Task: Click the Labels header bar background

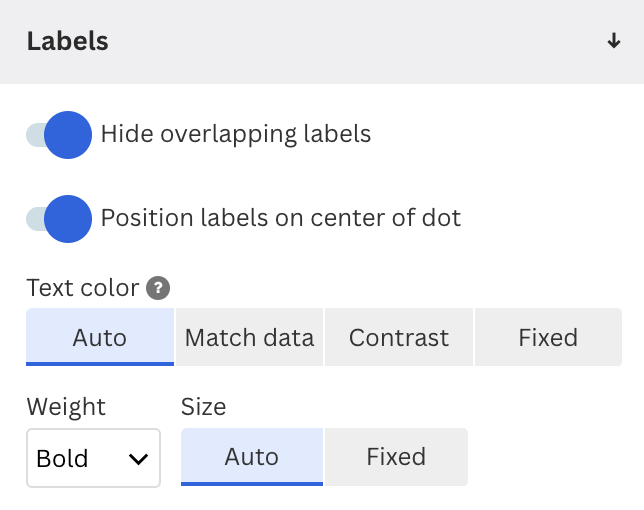Action: click(322, 42)
